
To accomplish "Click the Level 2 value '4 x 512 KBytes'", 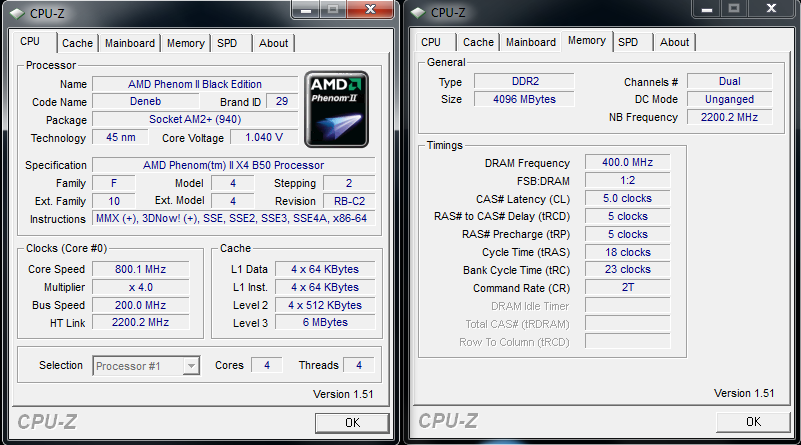I will [x=325, y=305].
